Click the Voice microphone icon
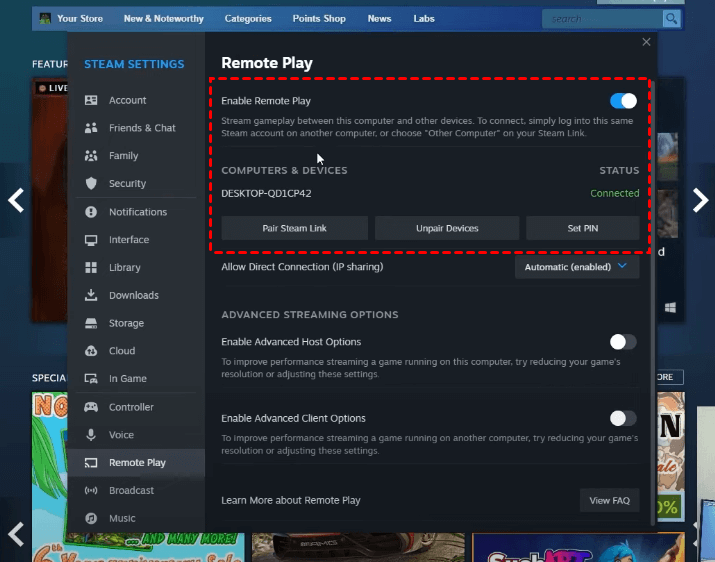This screenshot has width=715, height=562. (91, 435)
